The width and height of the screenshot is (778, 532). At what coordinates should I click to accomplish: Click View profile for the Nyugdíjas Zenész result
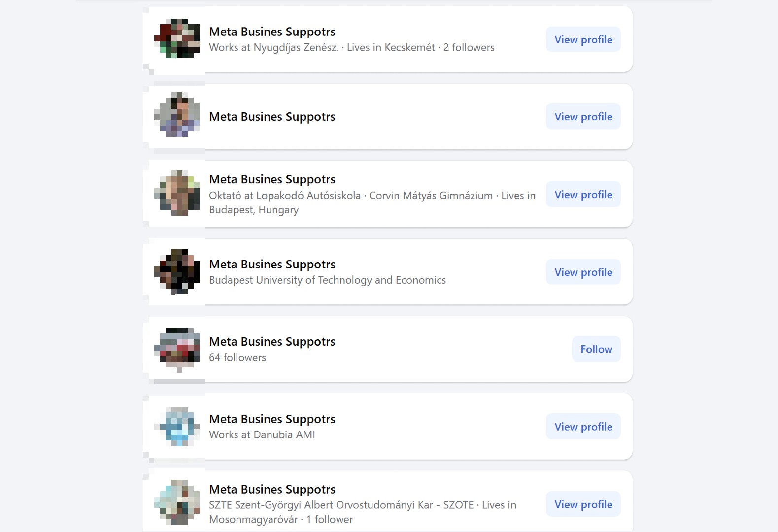(583, 39)
